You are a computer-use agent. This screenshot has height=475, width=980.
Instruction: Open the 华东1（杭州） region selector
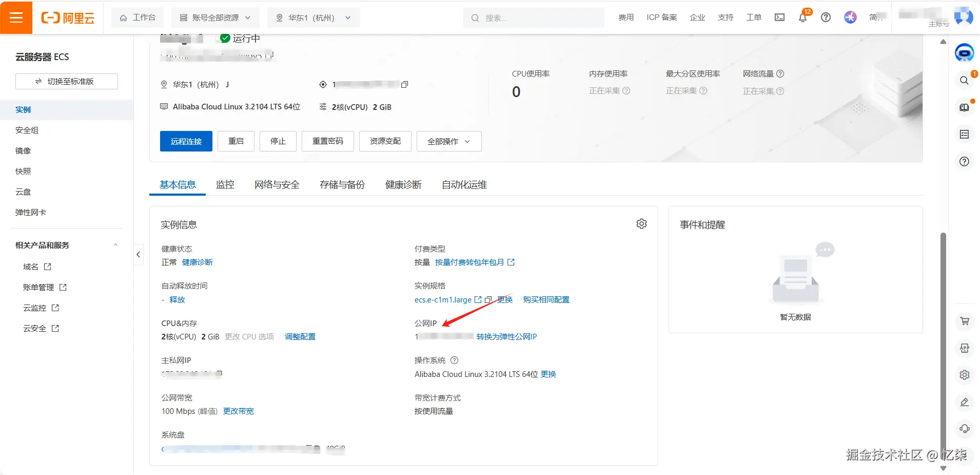pos(313,17)
